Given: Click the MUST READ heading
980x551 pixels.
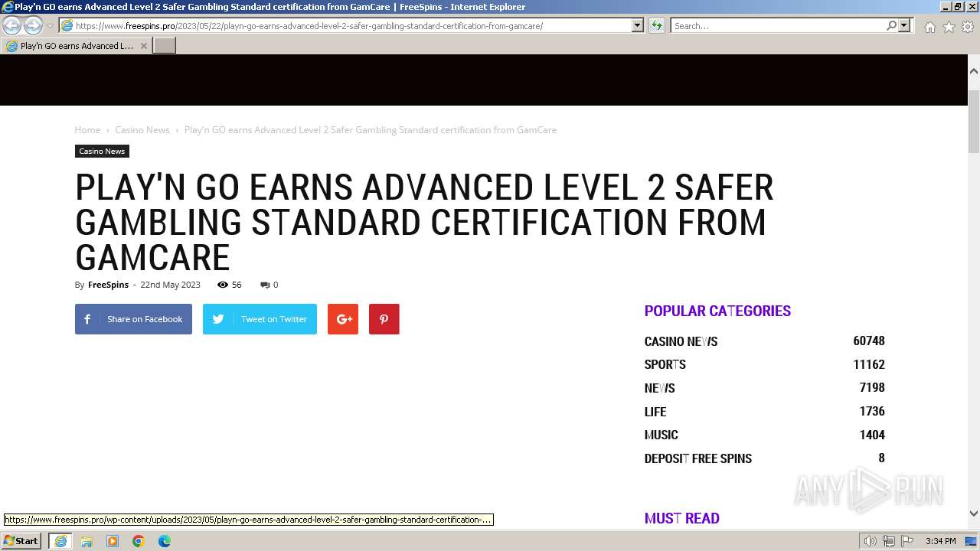Looking at the screenshot, I should (x=681, y=518).
